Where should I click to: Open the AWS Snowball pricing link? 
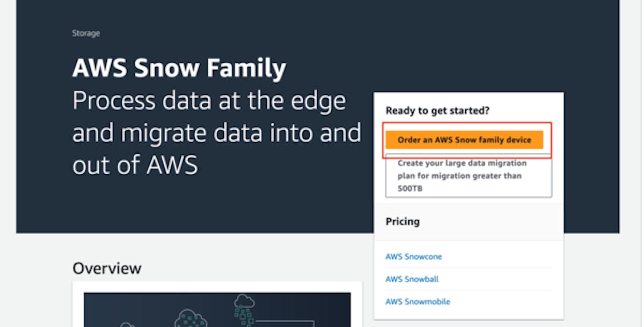[x=412, y=279]
